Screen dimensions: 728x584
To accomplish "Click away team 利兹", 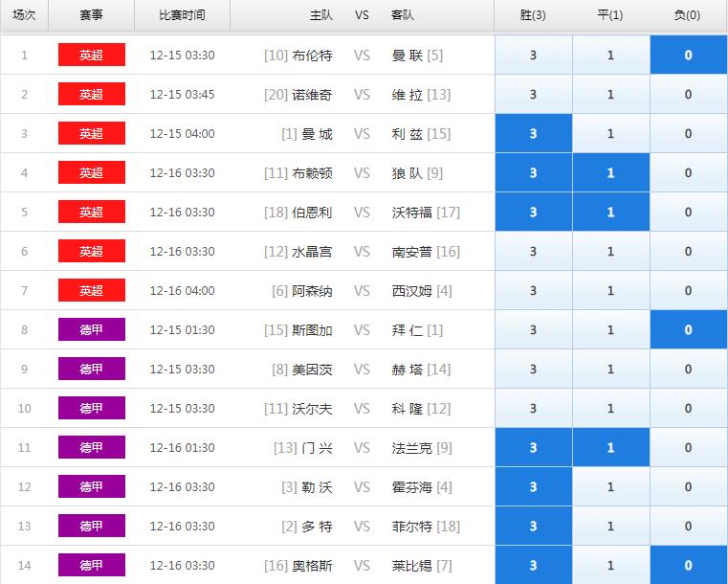I will tap(408, 134).
